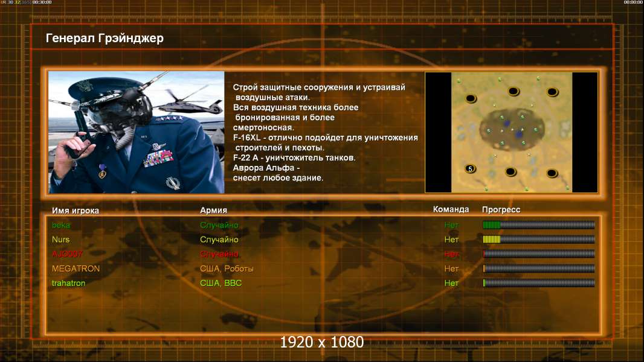
Task: Click team "Нет" in Nurs row
Action: [451, 240]
